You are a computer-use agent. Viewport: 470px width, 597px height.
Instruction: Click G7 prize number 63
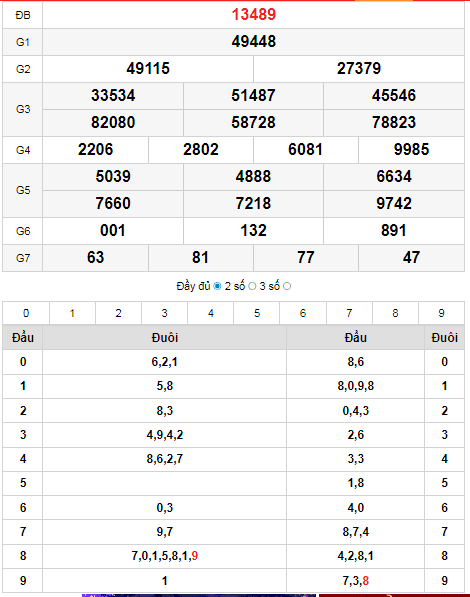(x=95, y=258)
